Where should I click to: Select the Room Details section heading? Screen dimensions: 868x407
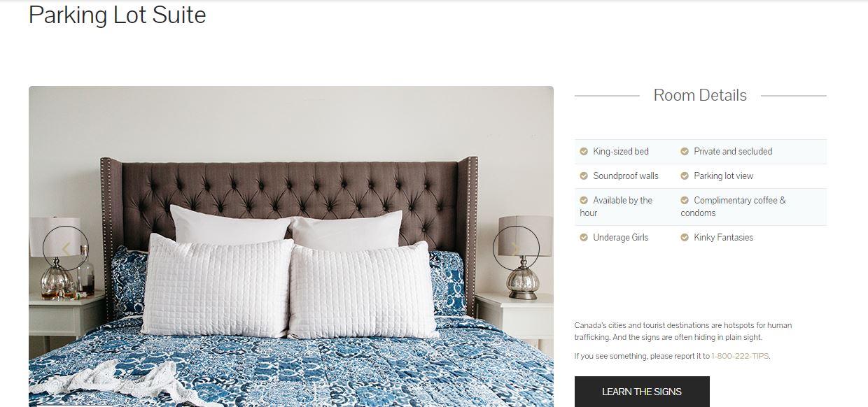pyautogui.click(x=700, y=95)
